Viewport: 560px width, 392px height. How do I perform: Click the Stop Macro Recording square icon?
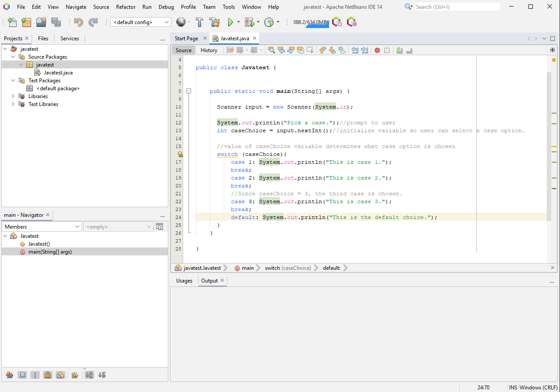point(387,50)
